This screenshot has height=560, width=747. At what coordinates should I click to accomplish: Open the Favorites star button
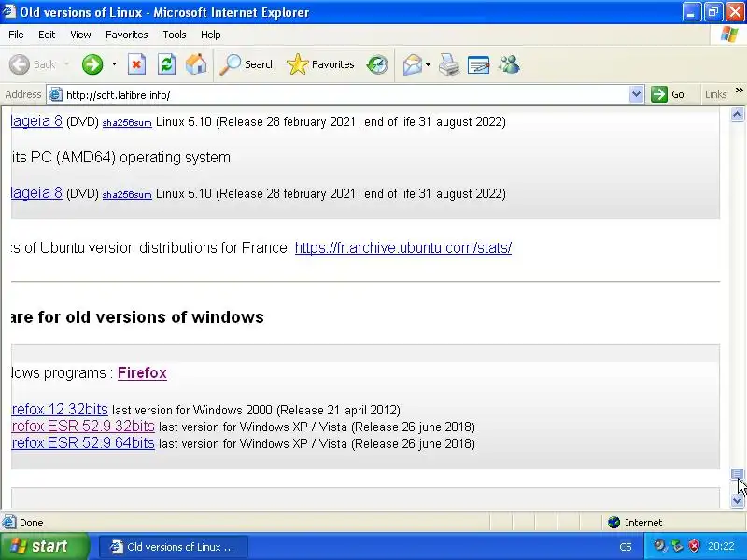click(x=320, y=64)
